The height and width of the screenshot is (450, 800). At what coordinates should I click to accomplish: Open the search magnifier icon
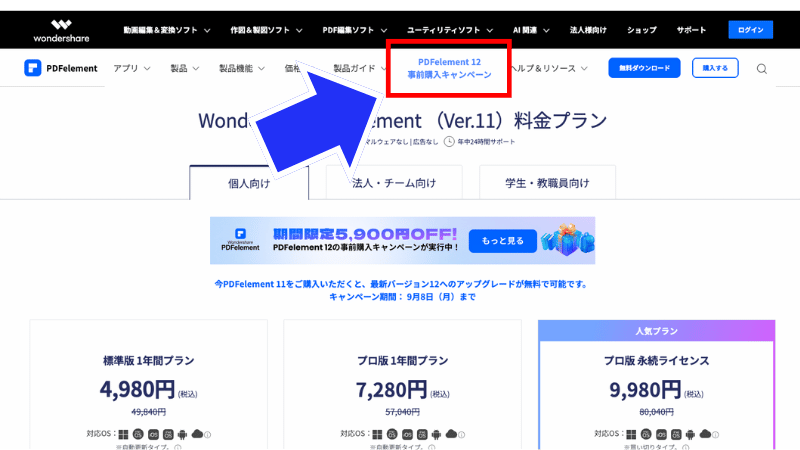pos(762,68)
